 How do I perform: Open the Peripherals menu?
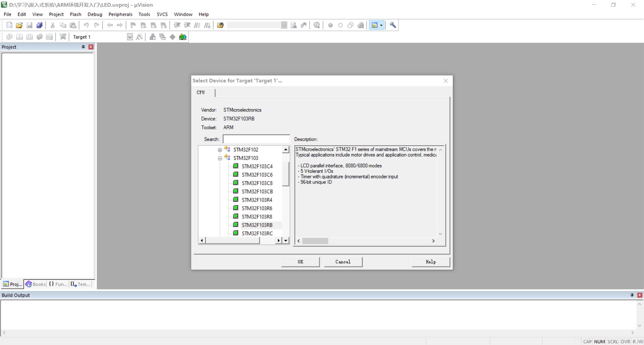pos(120,14)
